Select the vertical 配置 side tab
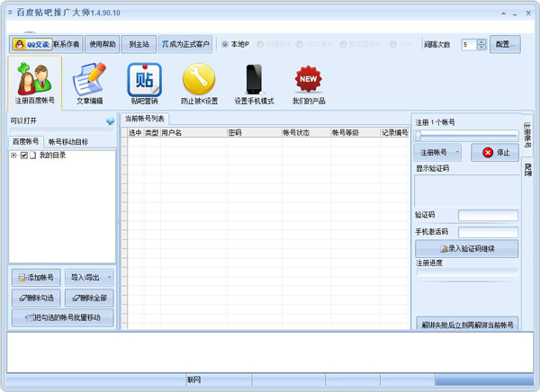This screenshot has height=392, width=540. point(527,169)
